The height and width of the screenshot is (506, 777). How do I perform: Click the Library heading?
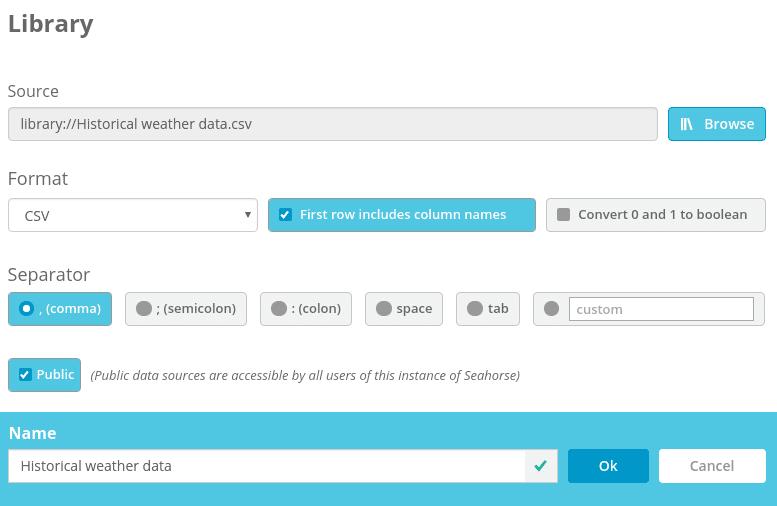coord(51,24)
